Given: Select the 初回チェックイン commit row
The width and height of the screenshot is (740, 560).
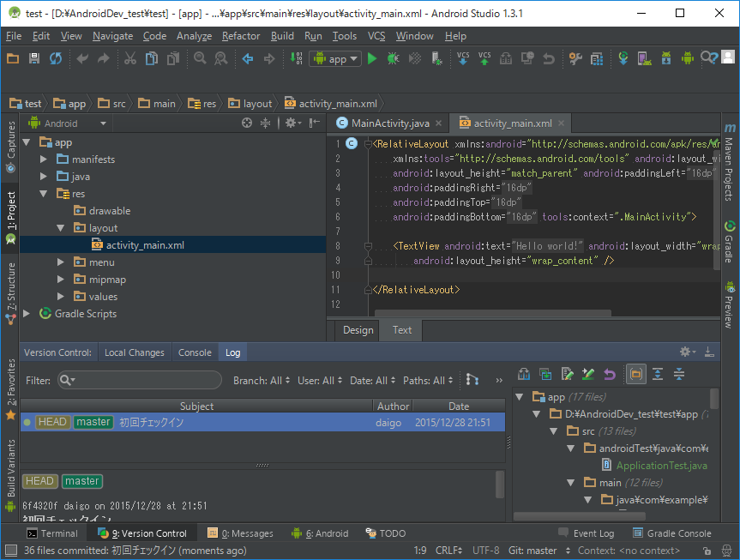Looking at the screenshot, I should point(263,422).
